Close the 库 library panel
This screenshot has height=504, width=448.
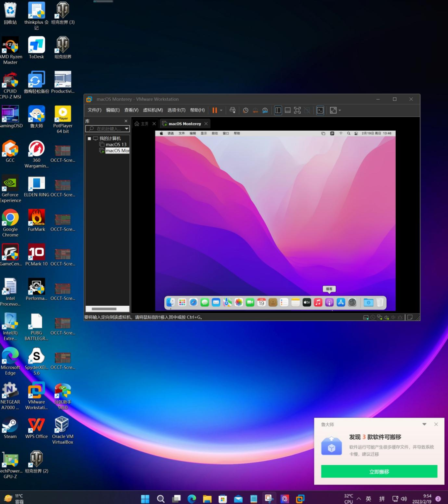tap(126, 121)
